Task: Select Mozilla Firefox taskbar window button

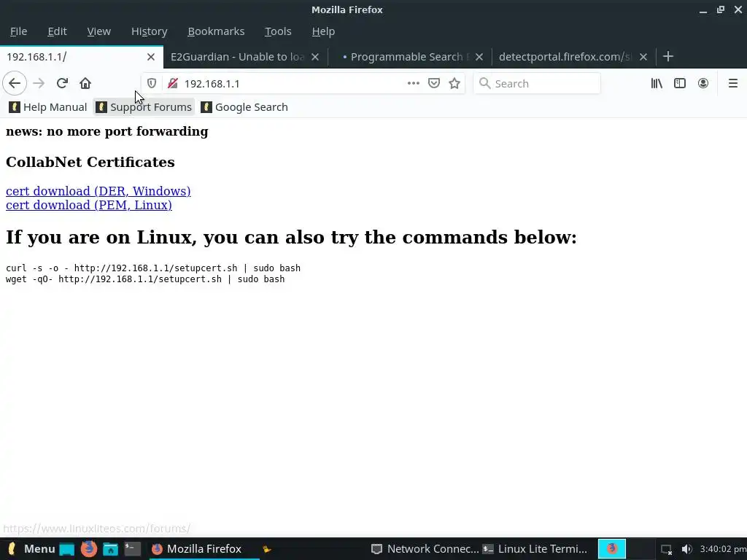Action: [x=204, y=549]
